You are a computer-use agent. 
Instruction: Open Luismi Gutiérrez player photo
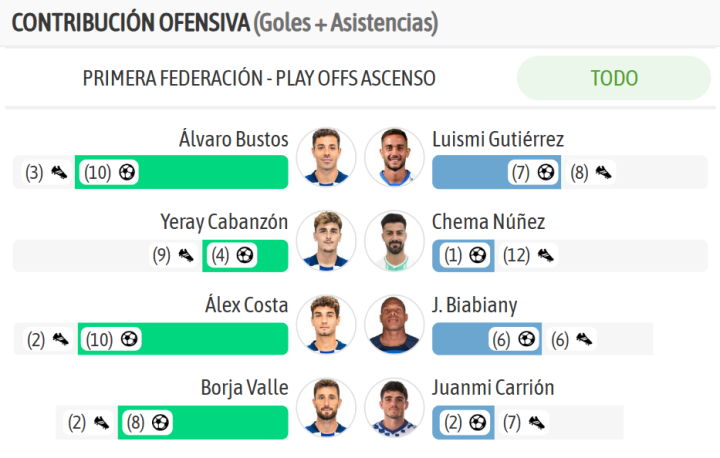pos(394,157)
